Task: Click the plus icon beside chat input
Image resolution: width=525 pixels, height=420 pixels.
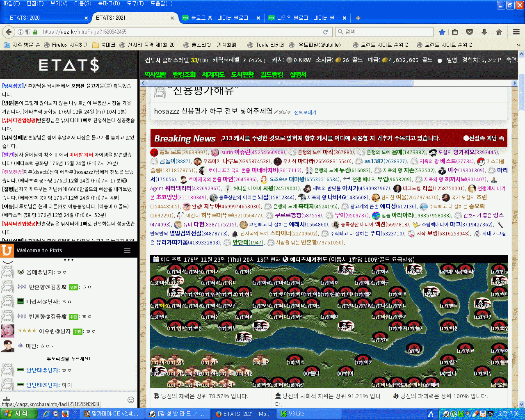Action: [7, 399]
